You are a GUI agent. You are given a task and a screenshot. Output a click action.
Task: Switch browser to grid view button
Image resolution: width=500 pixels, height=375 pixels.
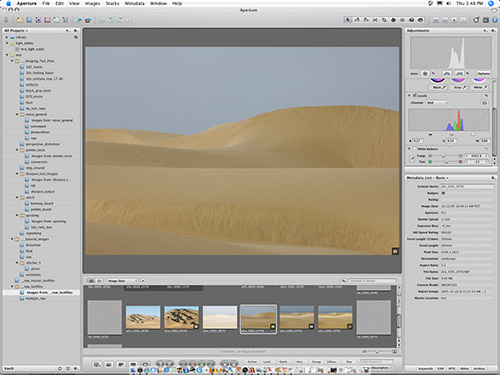91,281
